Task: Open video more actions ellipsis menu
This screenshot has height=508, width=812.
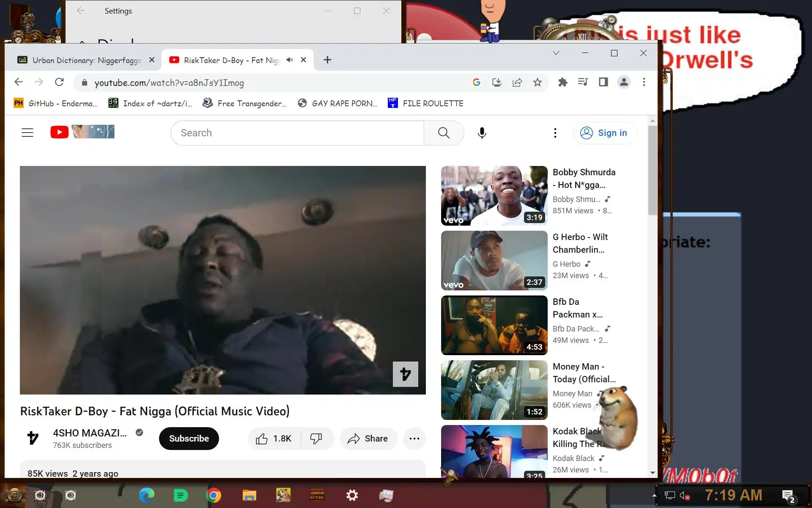Action: (x=414, y=439)
